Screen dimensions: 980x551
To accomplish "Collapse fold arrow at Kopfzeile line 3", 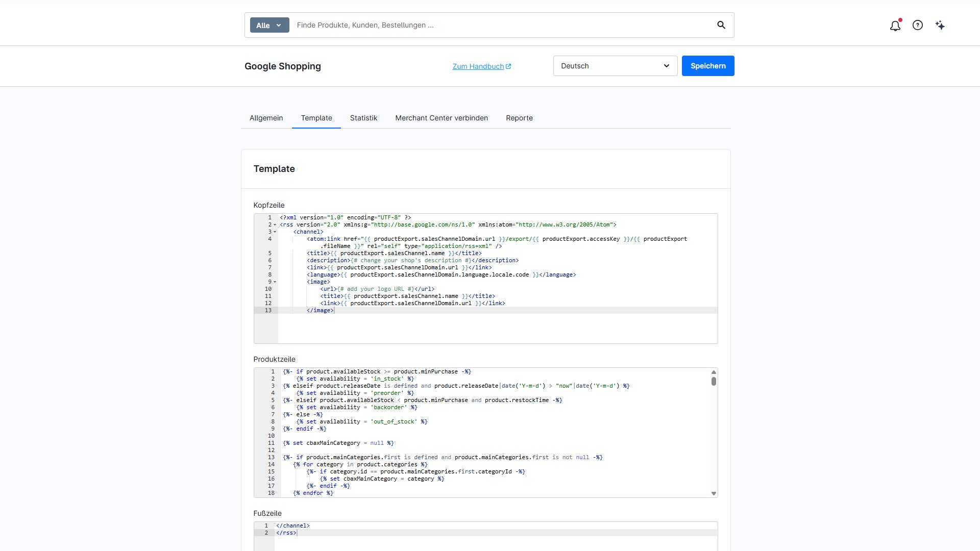I will (275, 232).
